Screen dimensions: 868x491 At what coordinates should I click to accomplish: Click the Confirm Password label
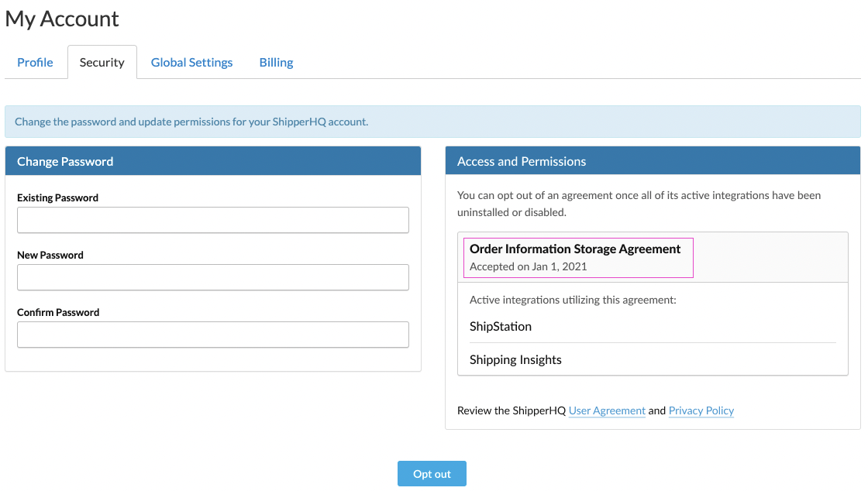tap(58, 312)
